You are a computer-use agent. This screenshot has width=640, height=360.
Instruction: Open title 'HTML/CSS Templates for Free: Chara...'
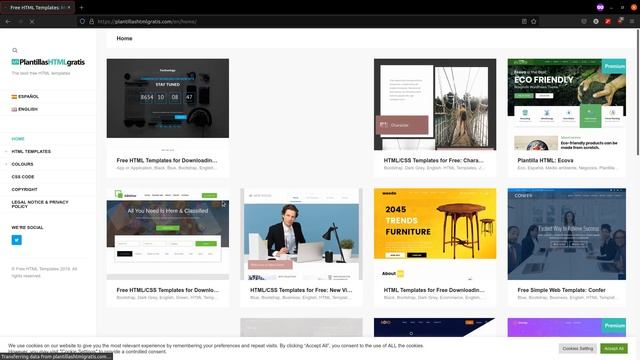pos(433,160)
